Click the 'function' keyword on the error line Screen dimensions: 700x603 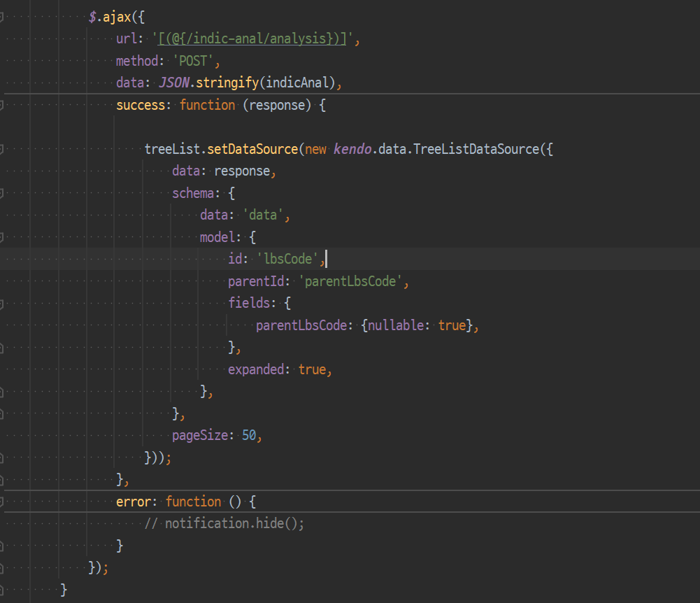coord(193,502)
